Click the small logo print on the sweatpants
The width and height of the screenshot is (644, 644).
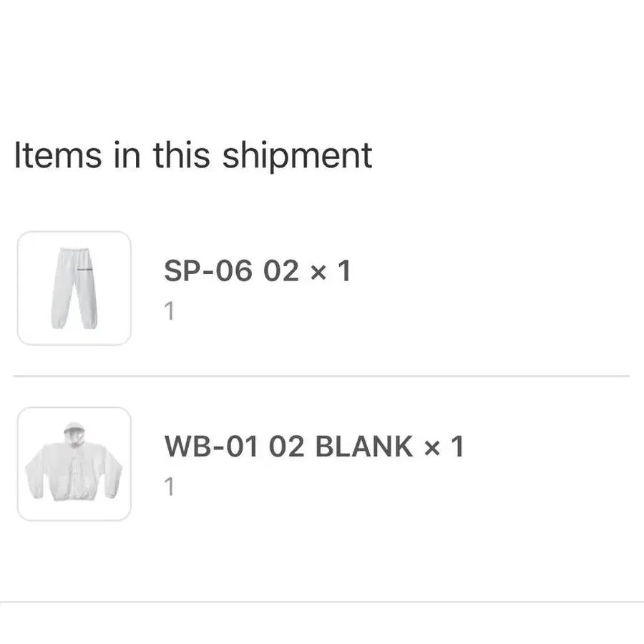click(x=85, y=270)
